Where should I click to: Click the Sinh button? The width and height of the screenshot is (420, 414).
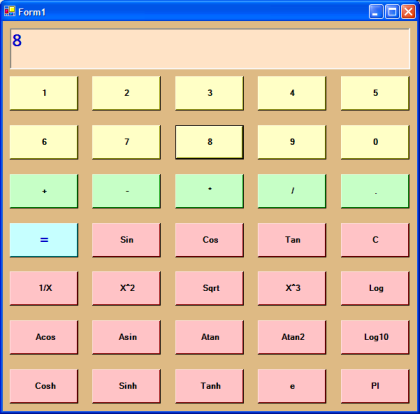pos(126,386)
